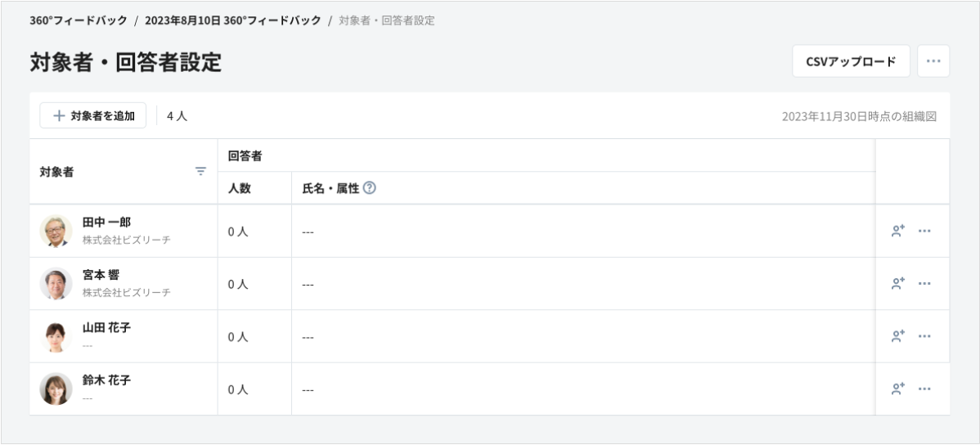Click add-respondent icon for 山田 花子

(897, 335)
